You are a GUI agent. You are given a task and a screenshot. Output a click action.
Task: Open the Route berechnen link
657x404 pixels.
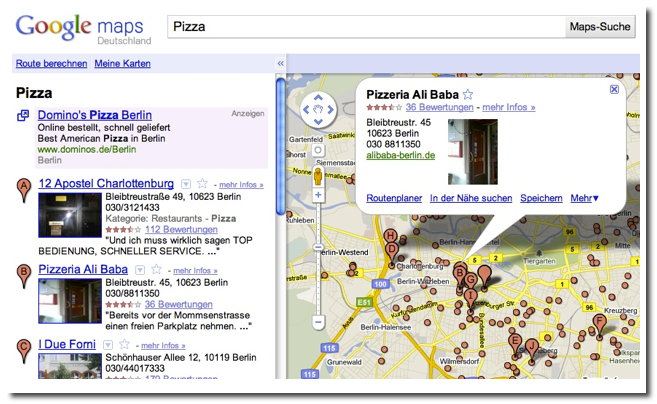(x=52, y=64)
